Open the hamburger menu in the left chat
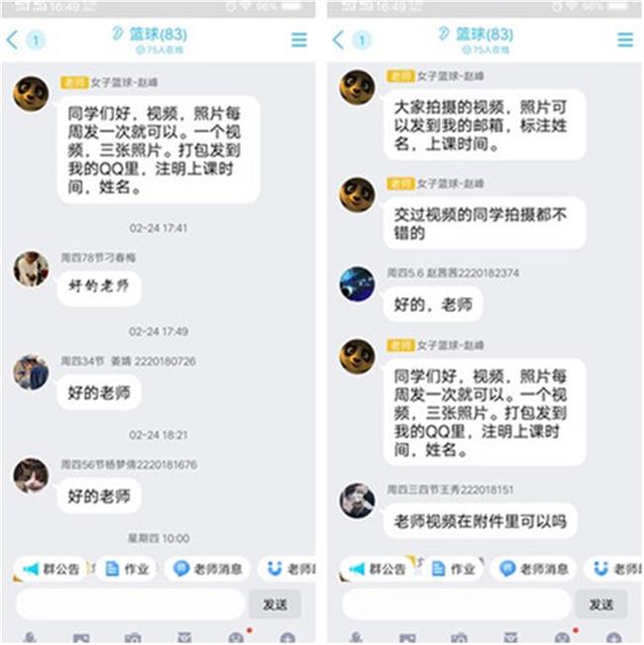Image resolution: width=644 pixels, height=645 pixels. point(299,40)
